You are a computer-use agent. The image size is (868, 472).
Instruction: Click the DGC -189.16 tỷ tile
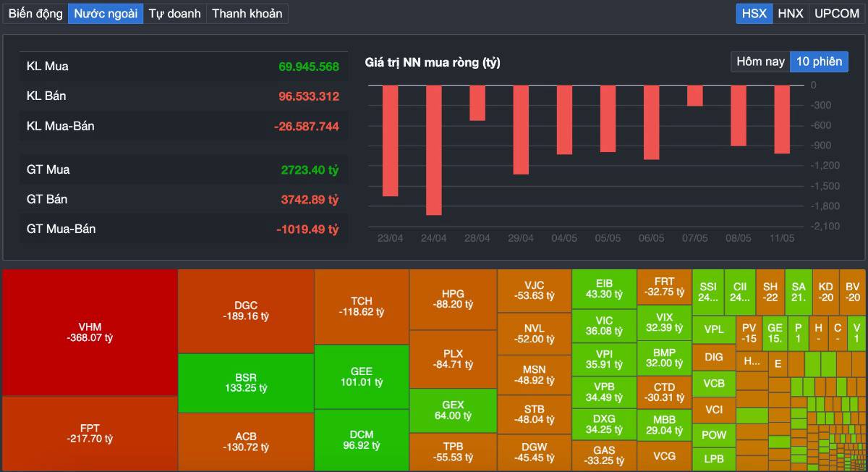pyautogui.click(x=246, y=311)
